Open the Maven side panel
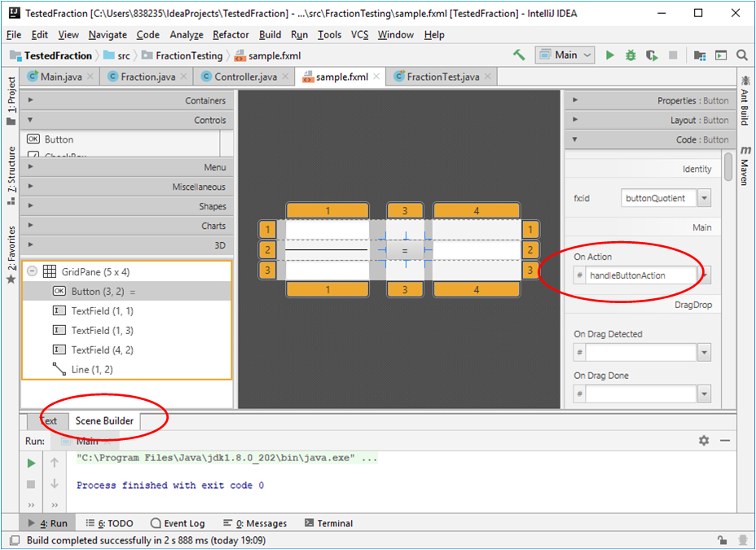 point(745,165)
